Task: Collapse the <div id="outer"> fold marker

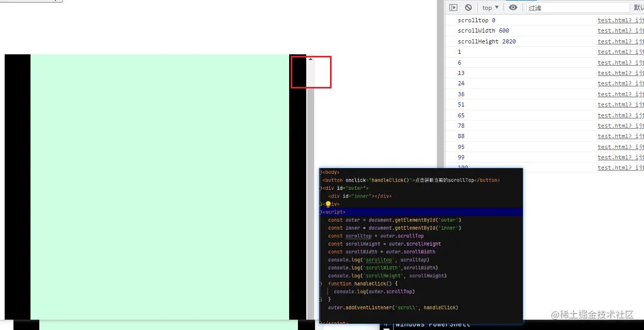Action: point(321,188)
